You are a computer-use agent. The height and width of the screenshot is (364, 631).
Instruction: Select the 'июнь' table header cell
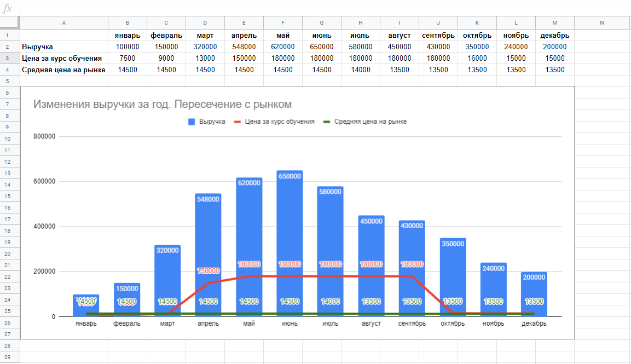(322, 36)
